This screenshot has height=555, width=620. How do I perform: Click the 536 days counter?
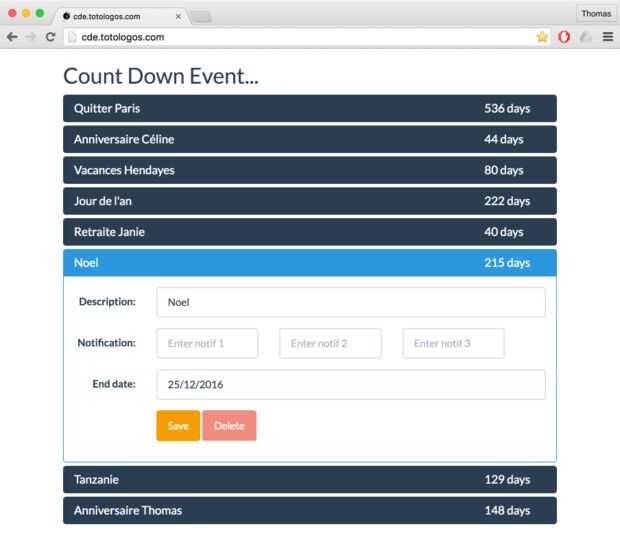pyautogui.click(x=507, y=108)
